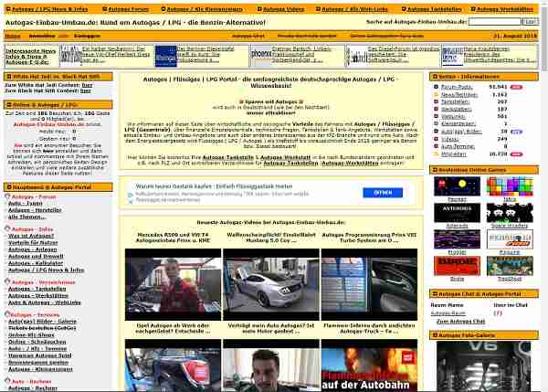Open Auto(gas) Bilder - Galerie link
548x392 pixels.
tap(42, 322)
